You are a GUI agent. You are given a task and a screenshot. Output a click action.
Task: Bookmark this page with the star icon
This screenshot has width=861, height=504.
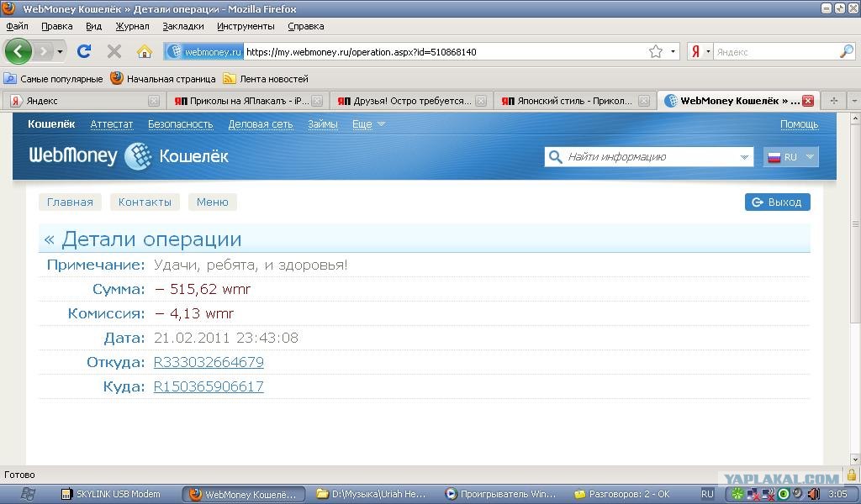point(656,51)
